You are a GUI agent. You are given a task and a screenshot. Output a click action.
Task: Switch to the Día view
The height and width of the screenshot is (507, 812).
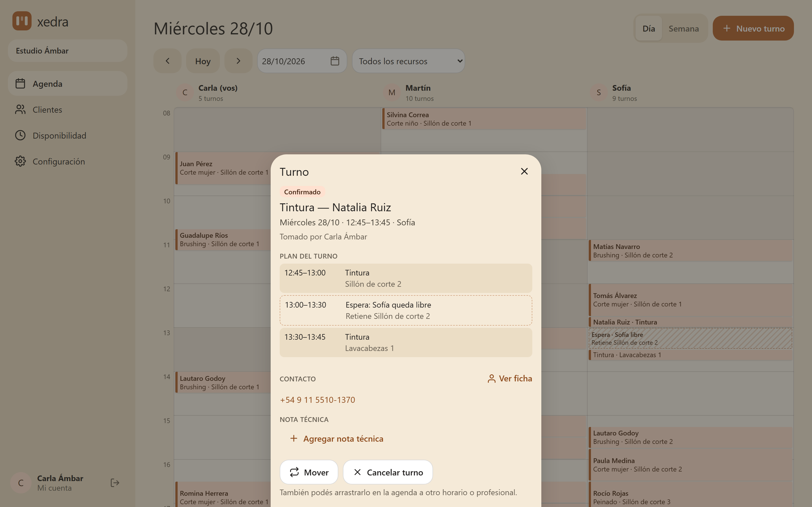[648, 28]
